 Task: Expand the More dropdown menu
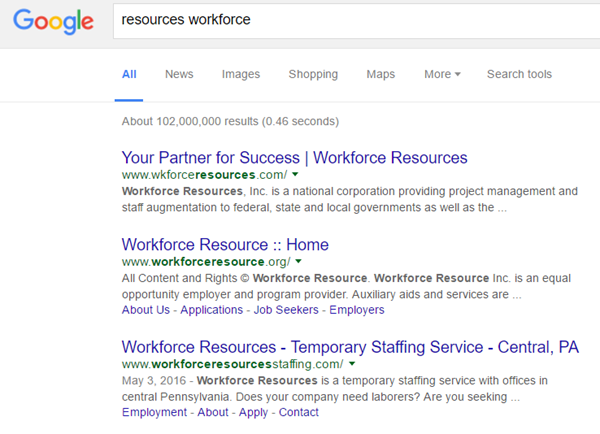pos(442,74)
